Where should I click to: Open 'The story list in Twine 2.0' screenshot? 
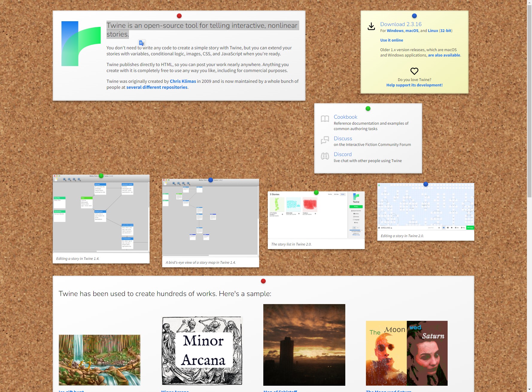click(316, 215)
